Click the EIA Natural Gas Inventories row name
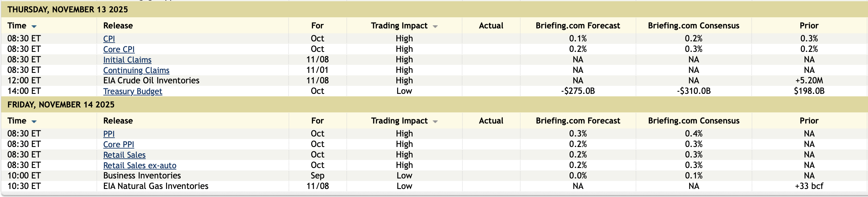868x197 pixels. tap(156, 186)
